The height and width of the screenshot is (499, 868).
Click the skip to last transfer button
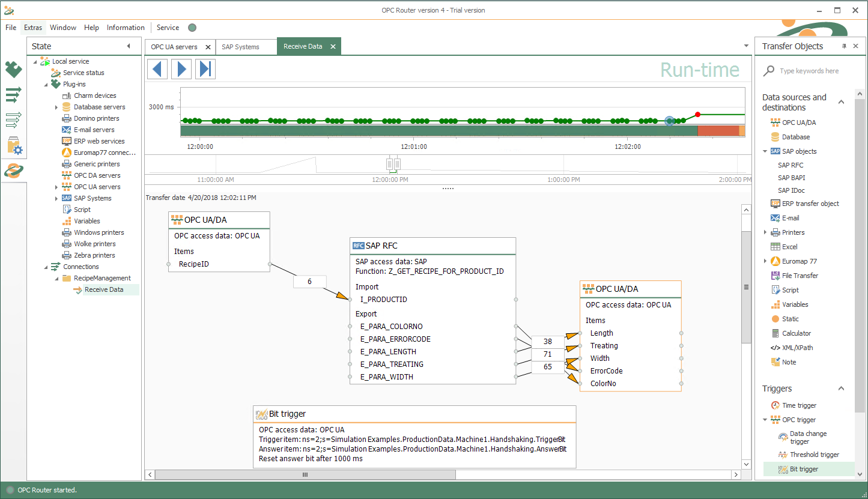(x=205, y=69)
